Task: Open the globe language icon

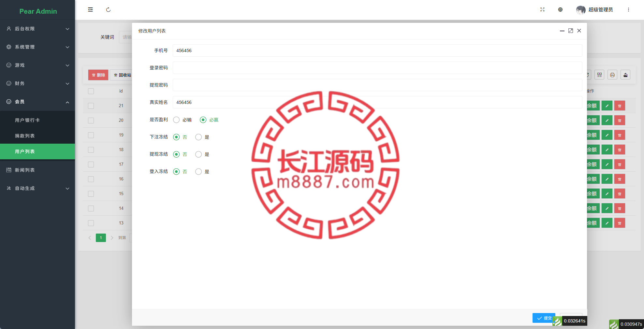Action: coord(560,10)
